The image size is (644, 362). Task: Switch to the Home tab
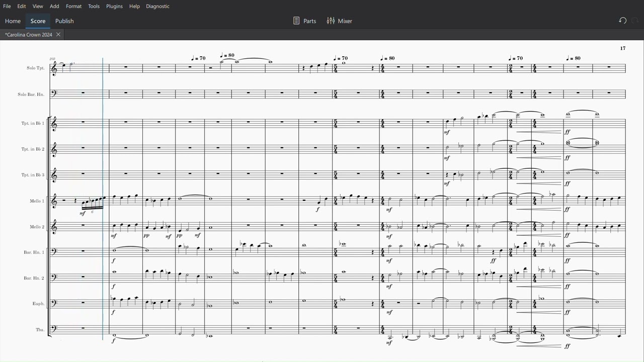click(13, 21)
